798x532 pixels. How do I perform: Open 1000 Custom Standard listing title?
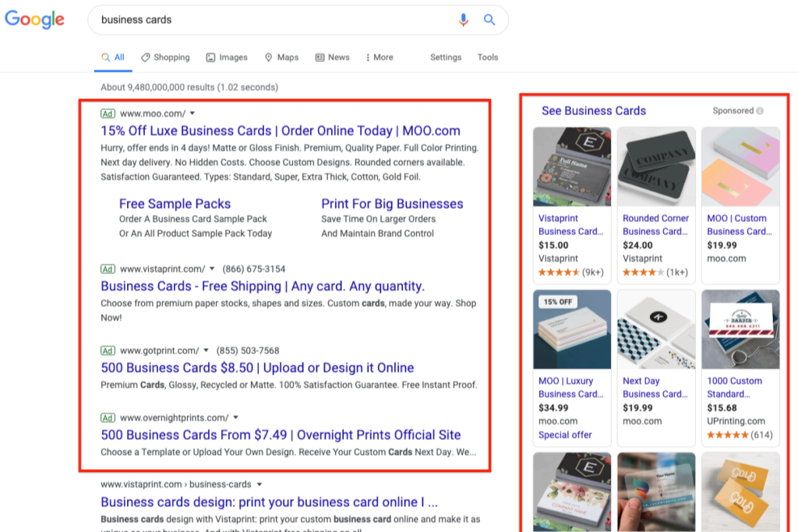(x=734, y=388)
